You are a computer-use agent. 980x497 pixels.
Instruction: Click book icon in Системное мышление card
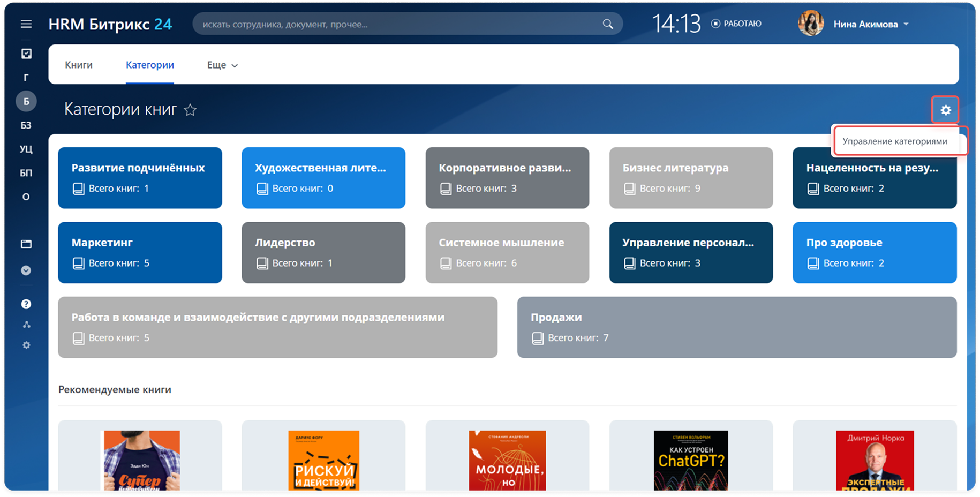tap(446, 263)
